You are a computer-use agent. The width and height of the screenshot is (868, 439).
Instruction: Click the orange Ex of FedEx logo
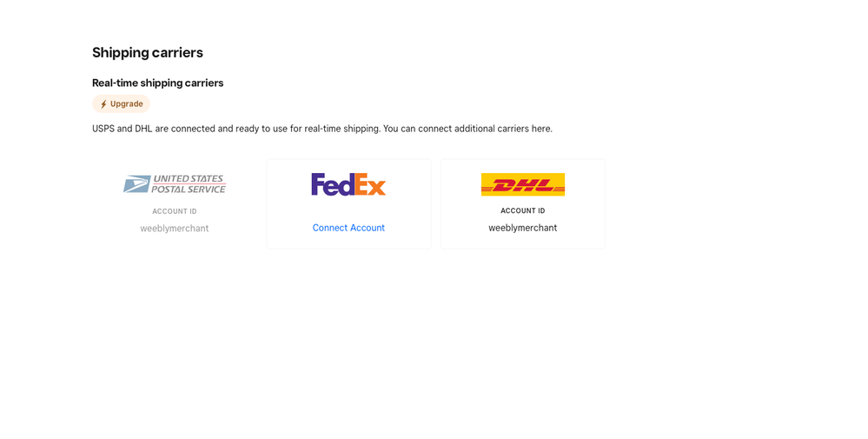point(370,184)
